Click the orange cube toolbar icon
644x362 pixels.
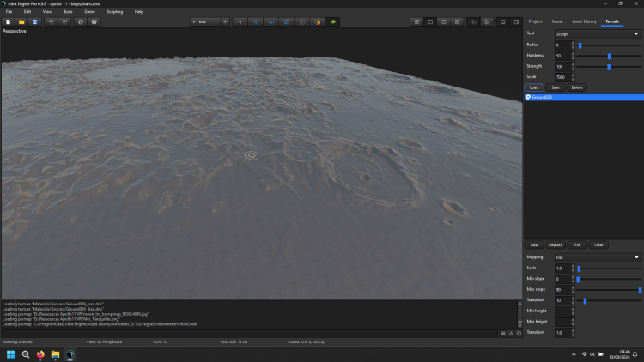coord(317,21)
